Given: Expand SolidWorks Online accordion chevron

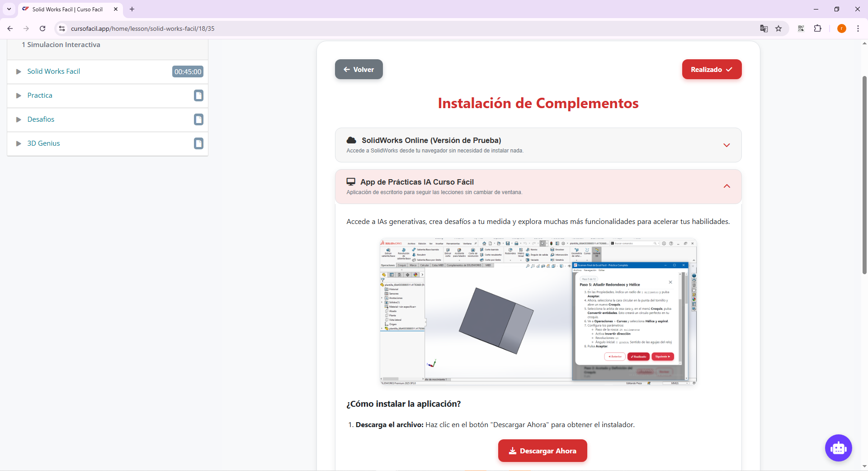Looking at the screenshot, I should tap(726, 145).
